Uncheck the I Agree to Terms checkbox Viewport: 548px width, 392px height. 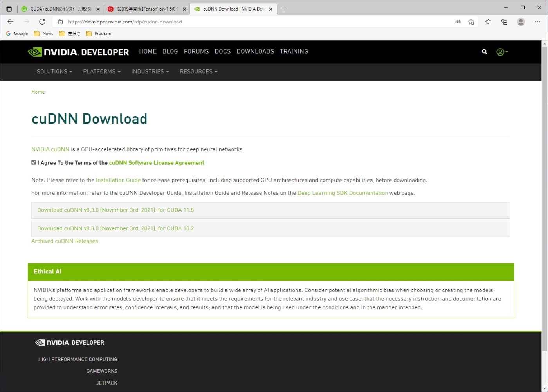click(x=34, y=162)
